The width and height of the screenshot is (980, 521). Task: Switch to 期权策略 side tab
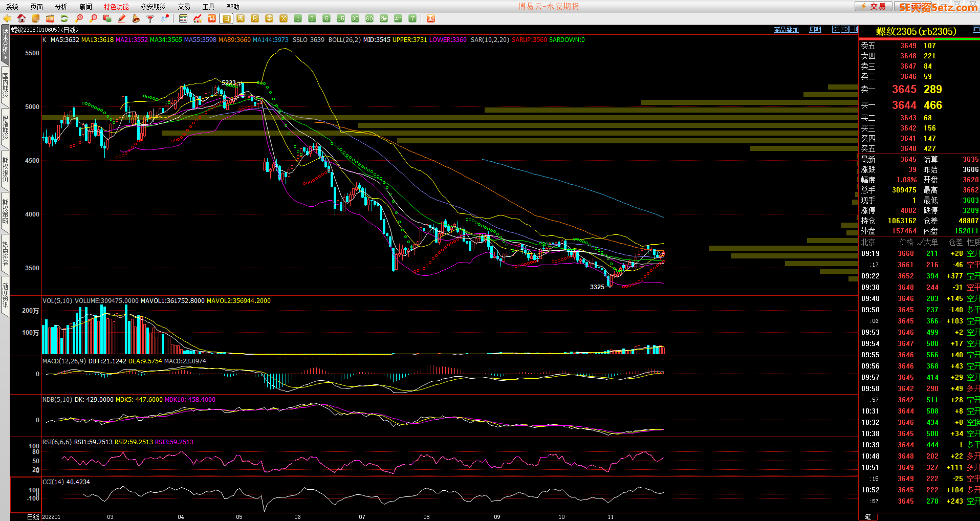point(5,212)
